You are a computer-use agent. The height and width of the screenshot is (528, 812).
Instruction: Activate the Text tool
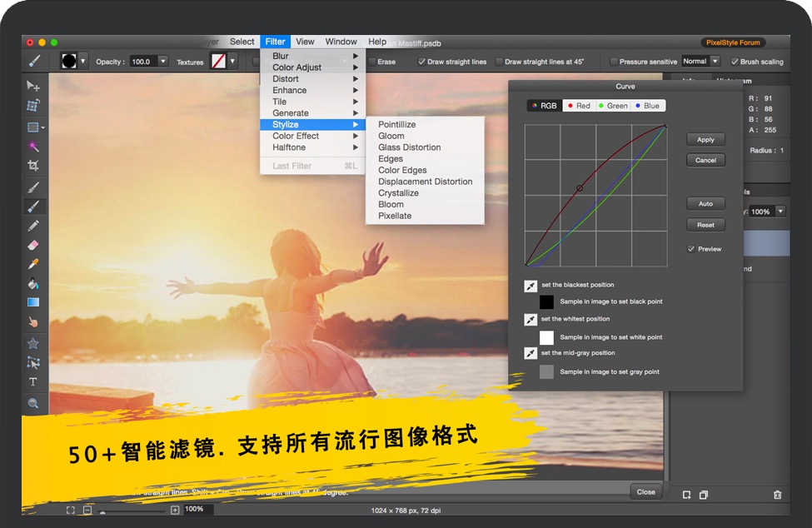(x=33, y=382)
